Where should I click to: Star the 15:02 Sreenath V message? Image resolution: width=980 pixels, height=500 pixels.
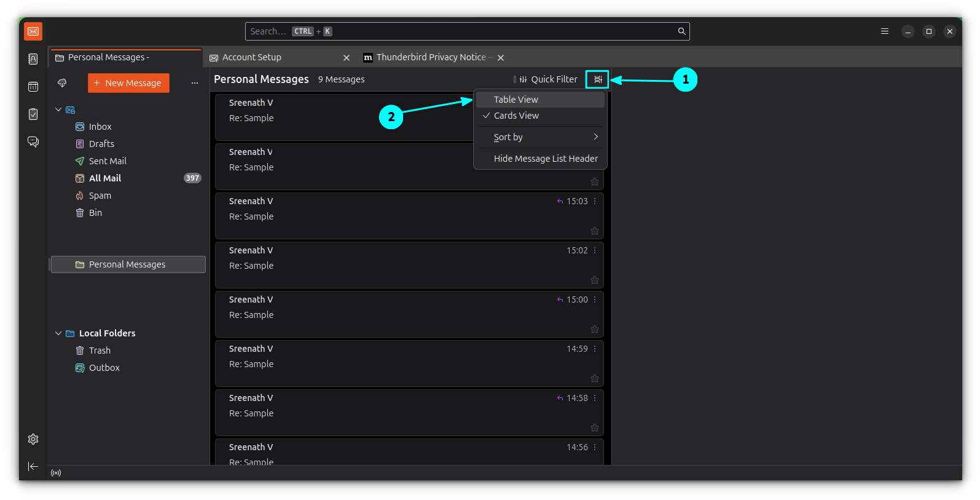[594, 280]
